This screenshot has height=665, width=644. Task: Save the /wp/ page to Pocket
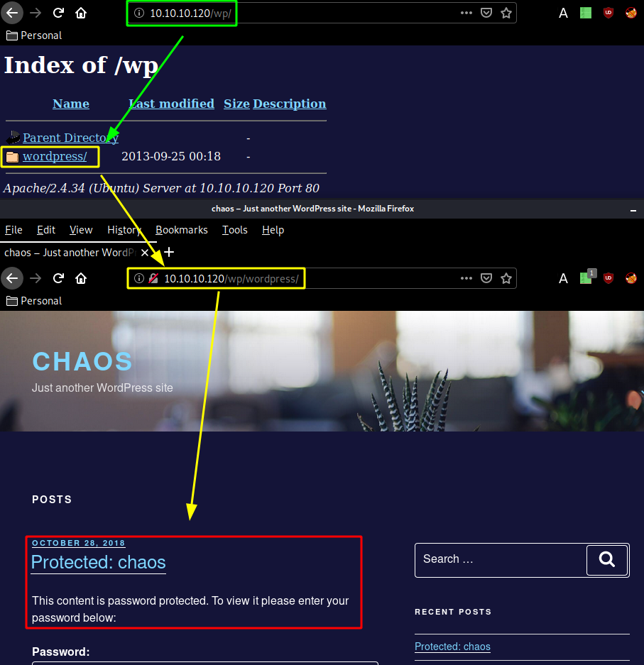pyautogui.click(x=486, y=13)
